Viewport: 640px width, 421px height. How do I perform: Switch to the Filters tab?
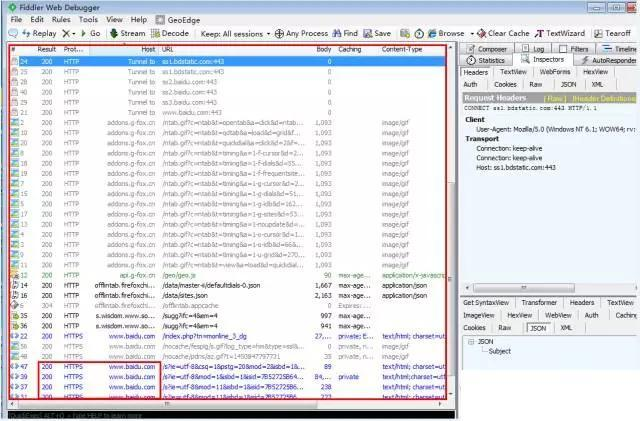click(574, 49)
